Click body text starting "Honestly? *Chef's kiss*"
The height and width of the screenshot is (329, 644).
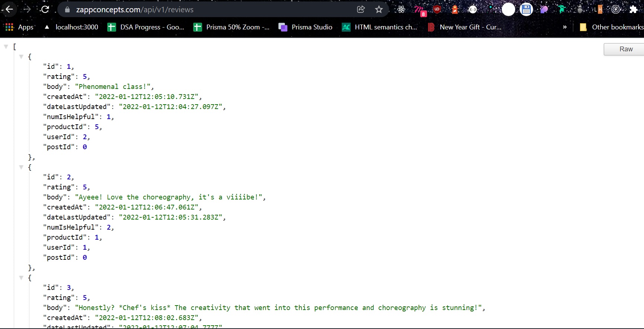click(x=278, y=308)
